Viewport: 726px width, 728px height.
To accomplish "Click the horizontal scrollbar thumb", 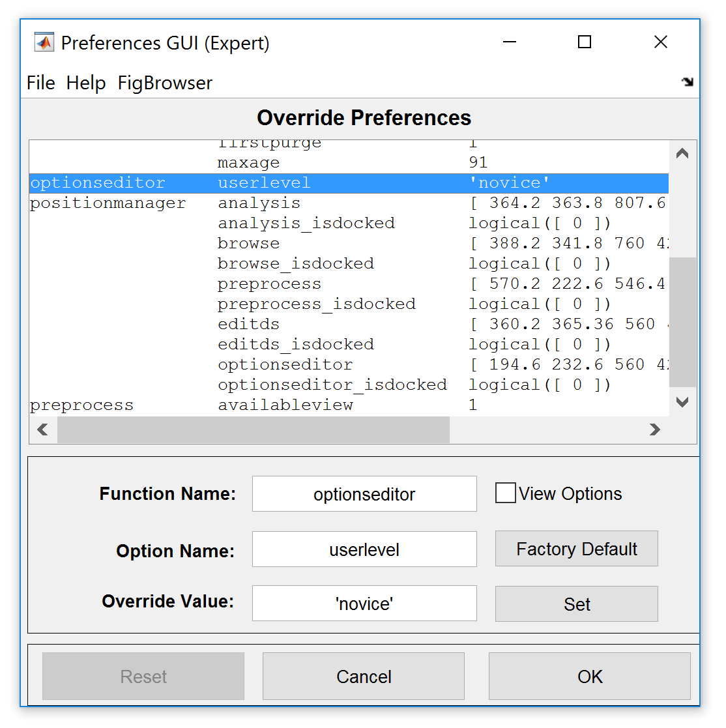I will coord(253,430).
